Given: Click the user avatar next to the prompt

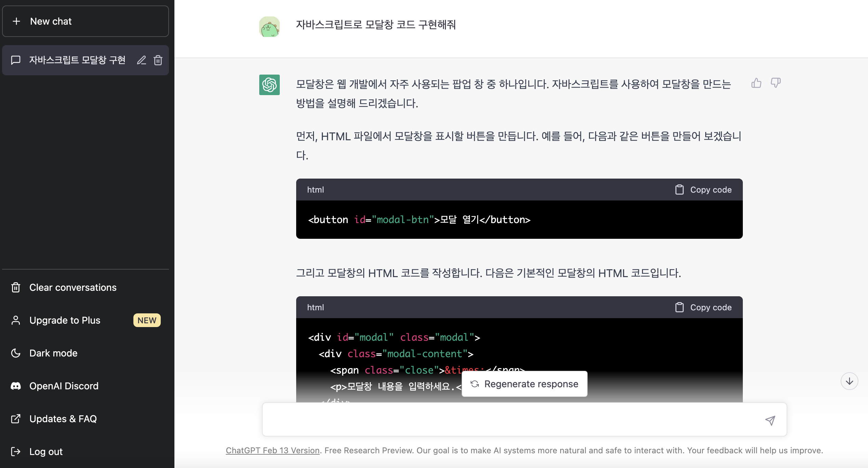Looking at the screenshot, I should coord(269,27).
